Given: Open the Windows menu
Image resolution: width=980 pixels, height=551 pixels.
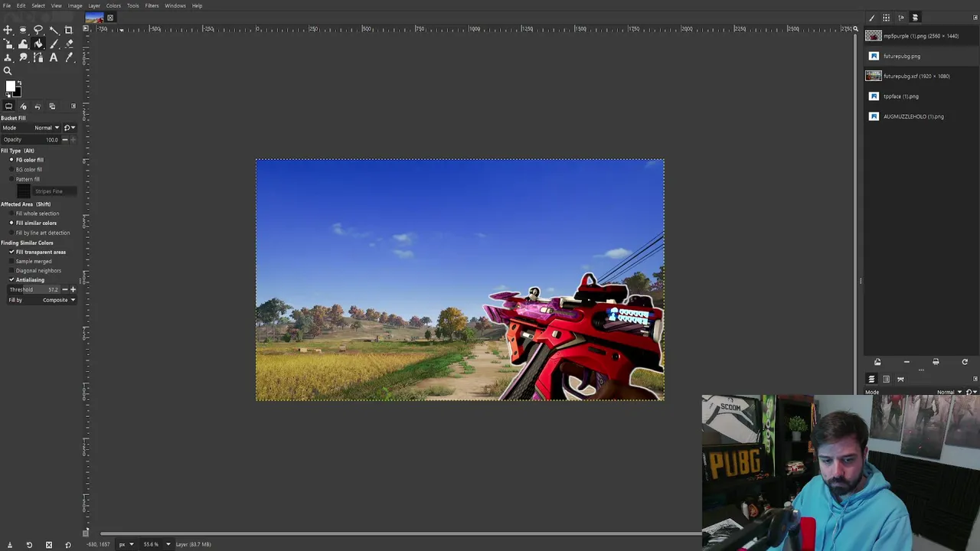Looking at the screenshot, I should tap(175, 5).
